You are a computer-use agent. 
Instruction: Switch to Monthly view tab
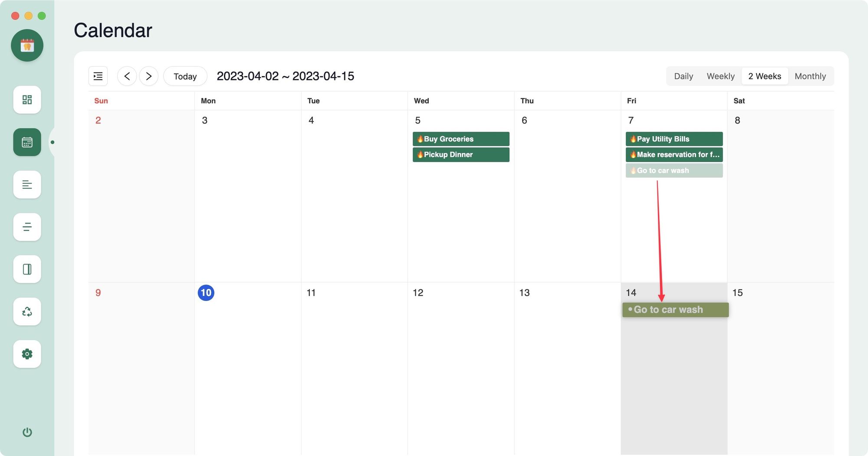click(810, 76)
